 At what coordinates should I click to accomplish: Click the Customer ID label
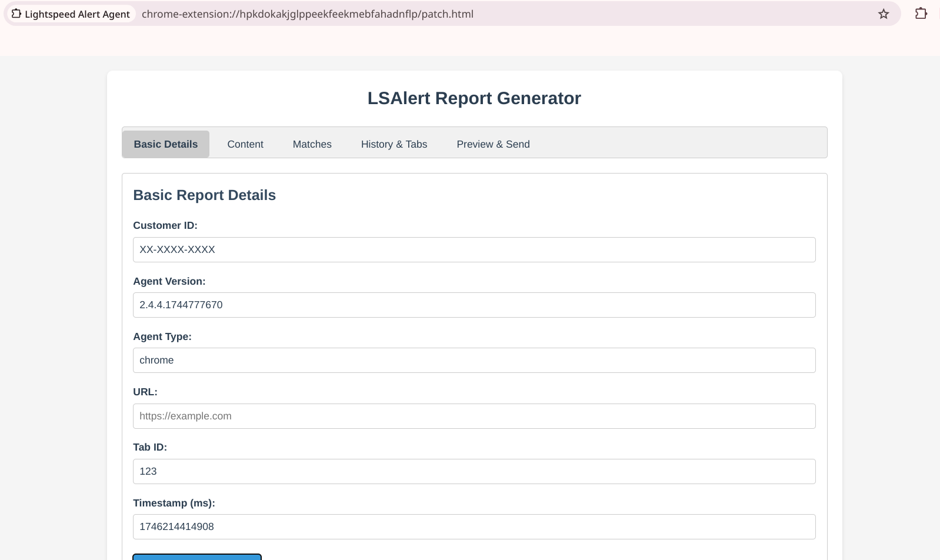tap(165, 225)
